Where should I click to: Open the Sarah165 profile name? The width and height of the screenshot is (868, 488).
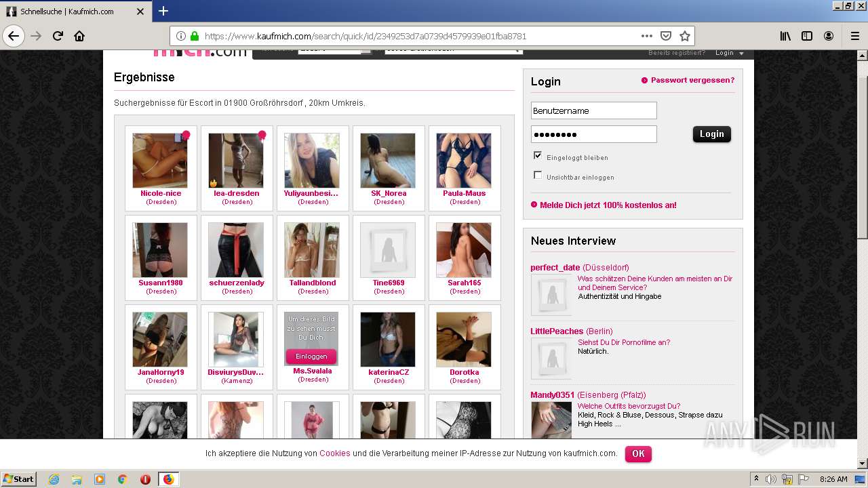pyautogui.click(x=465, y=283)
